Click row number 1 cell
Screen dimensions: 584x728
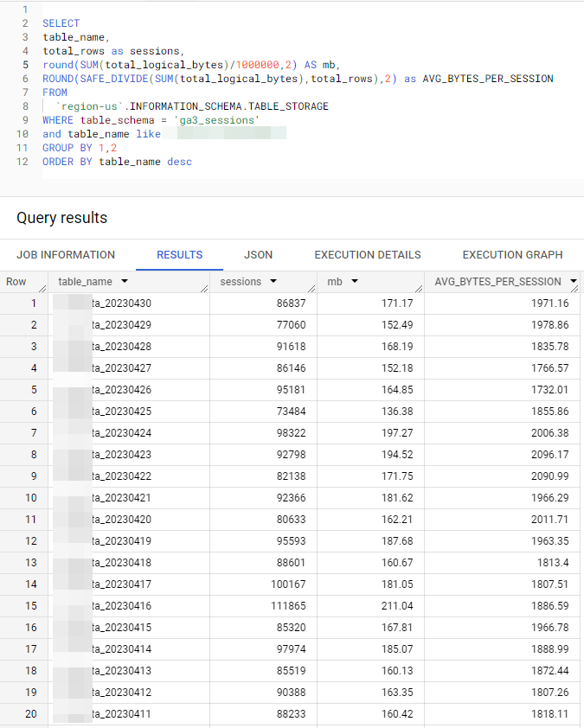point(23,303)
